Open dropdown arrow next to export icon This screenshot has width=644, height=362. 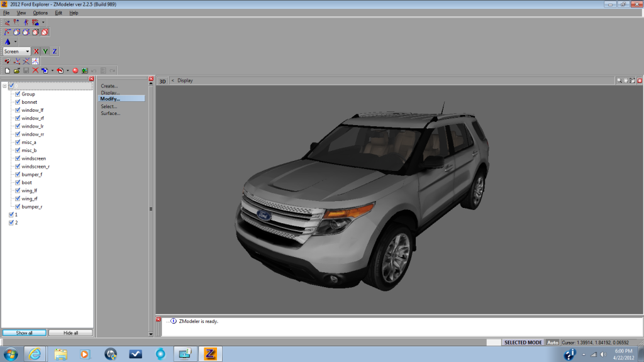[68, 70]
